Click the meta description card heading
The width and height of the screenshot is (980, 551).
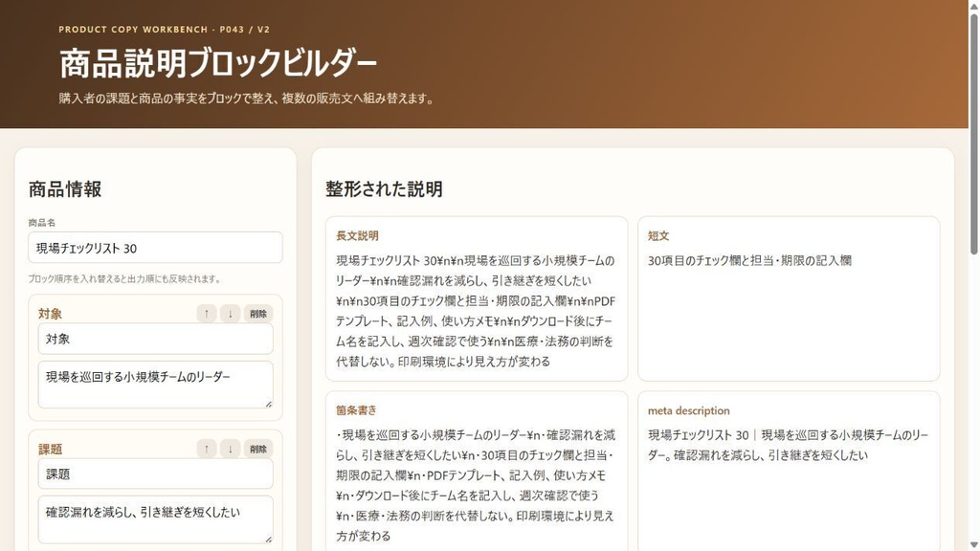pyautogui.click(x=689, y=410)
